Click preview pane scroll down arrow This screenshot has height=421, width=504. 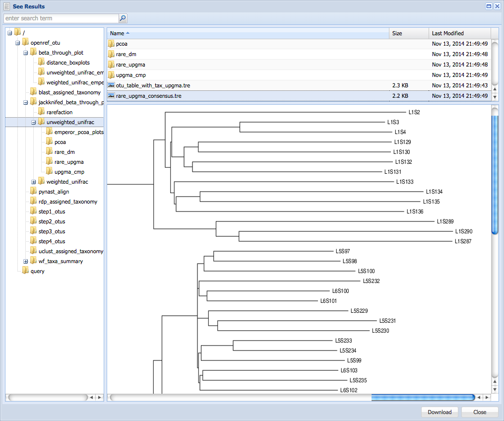495,390
